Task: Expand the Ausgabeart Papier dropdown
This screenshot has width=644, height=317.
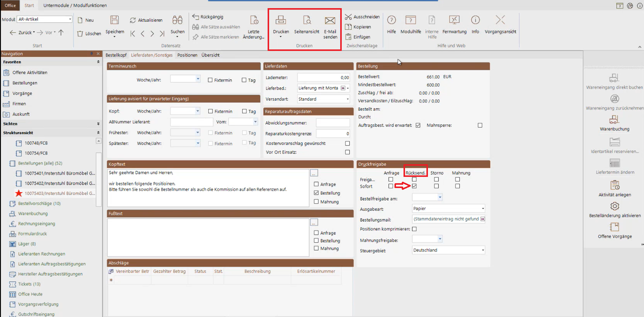Action: [482, 209]
